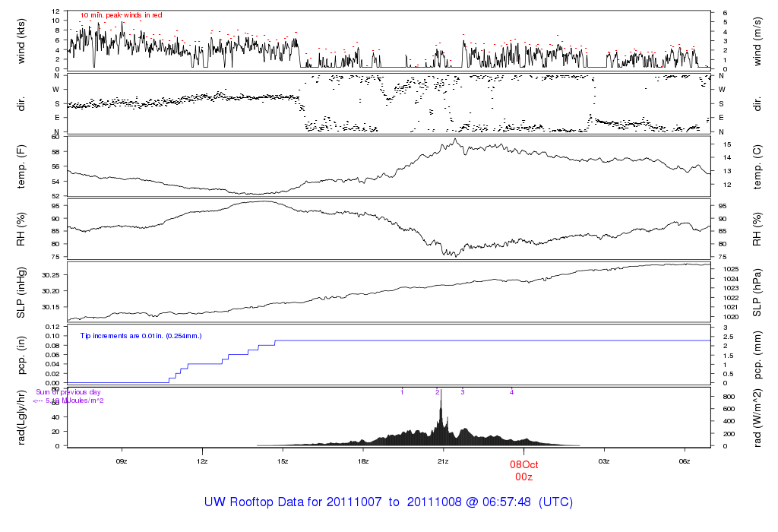Click the red '08Oct' date label
This screenshot has width=778, height=532.
pos(524,464)
